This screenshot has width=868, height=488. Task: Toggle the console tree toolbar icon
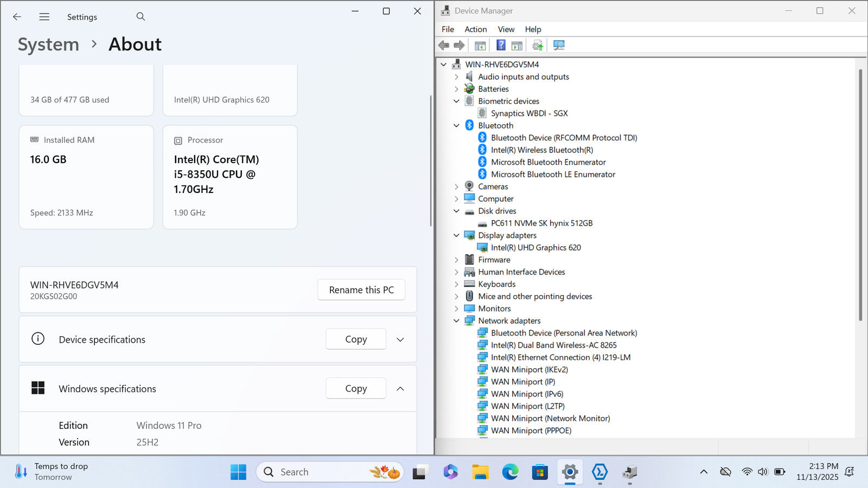tap(480, 46)
